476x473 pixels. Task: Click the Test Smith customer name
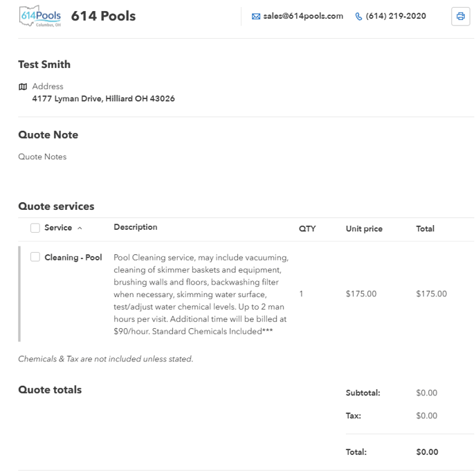(x=44, y=64)
